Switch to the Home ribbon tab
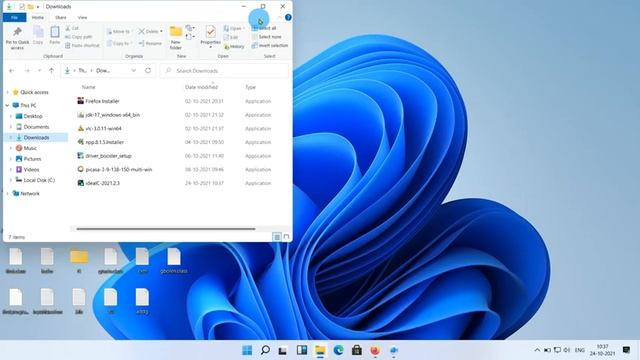 [x=38, y=18]
